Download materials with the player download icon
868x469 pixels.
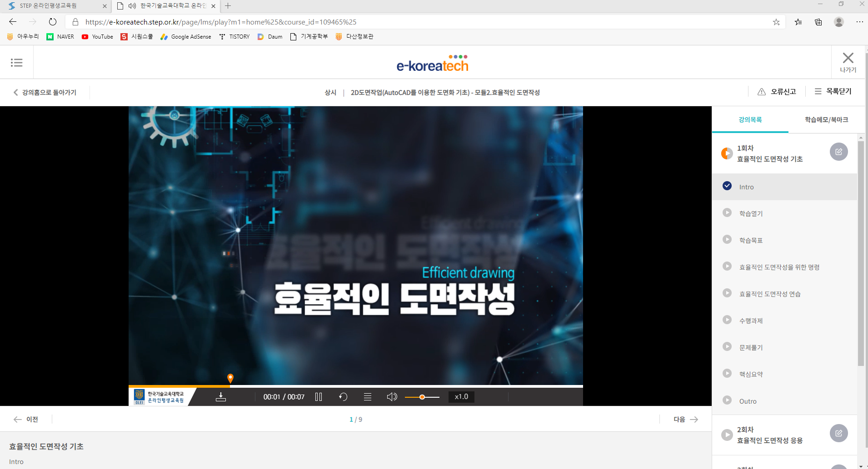coord(221,397)
